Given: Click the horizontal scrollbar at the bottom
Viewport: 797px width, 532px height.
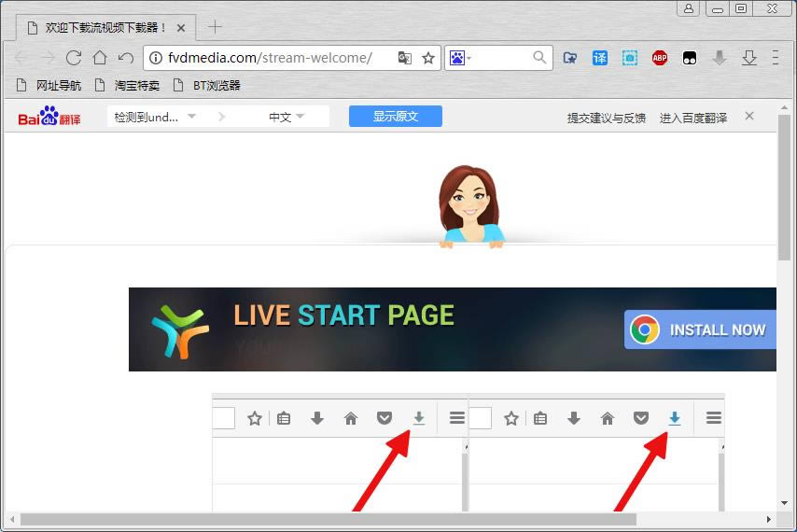Looking at the screenshot, I should tap(327, 519).
